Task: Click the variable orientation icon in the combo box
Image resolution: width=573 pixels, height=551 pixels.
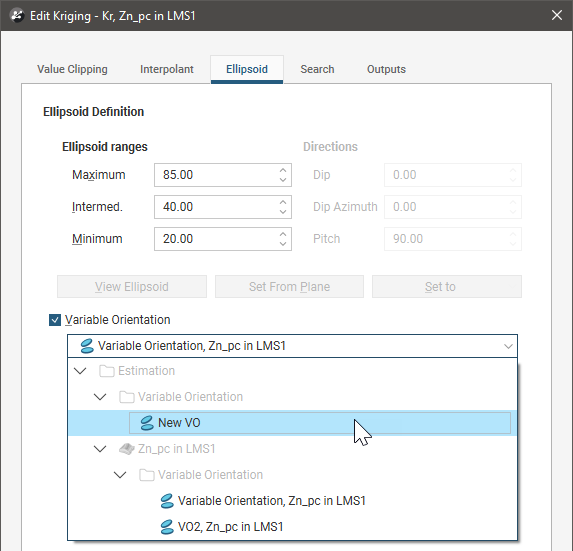Action: click(87, 346)
